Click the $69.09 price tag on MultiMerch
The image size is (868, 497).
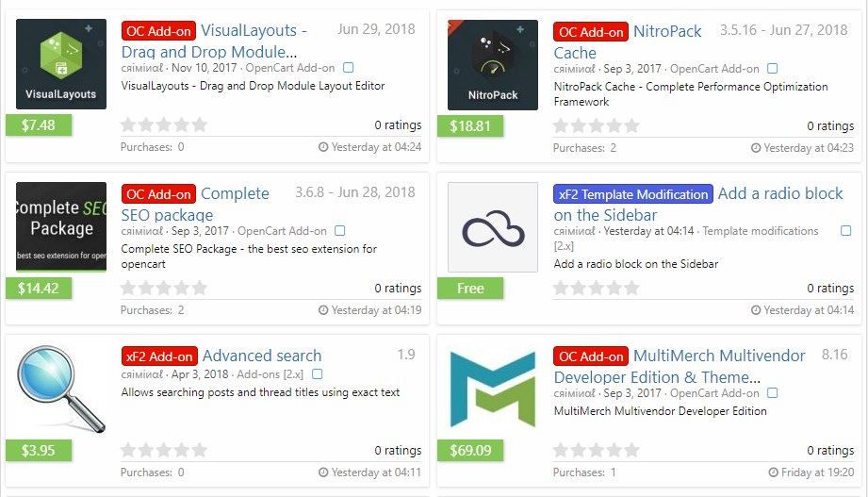[470, 451]
